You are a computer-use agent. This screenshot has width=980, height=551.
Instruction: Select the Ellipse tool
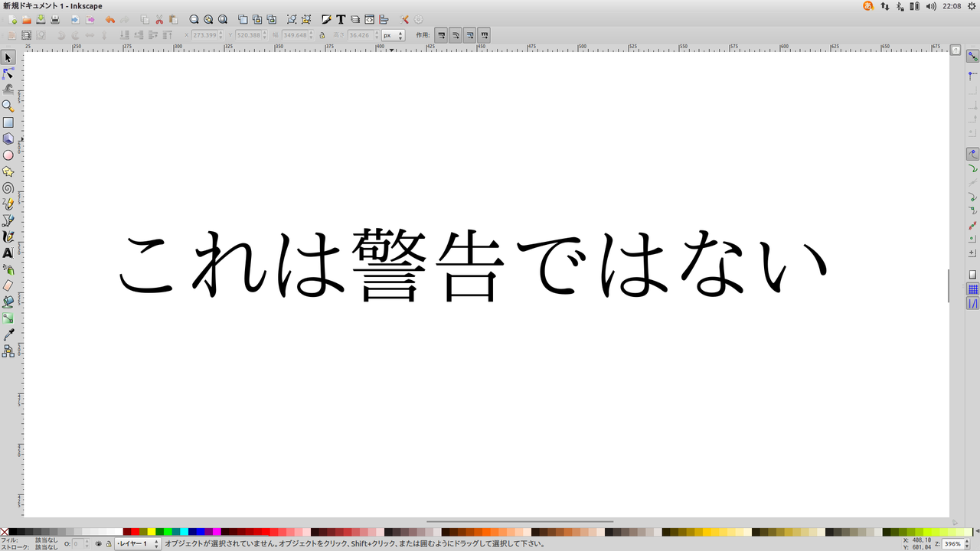point(8,155)
